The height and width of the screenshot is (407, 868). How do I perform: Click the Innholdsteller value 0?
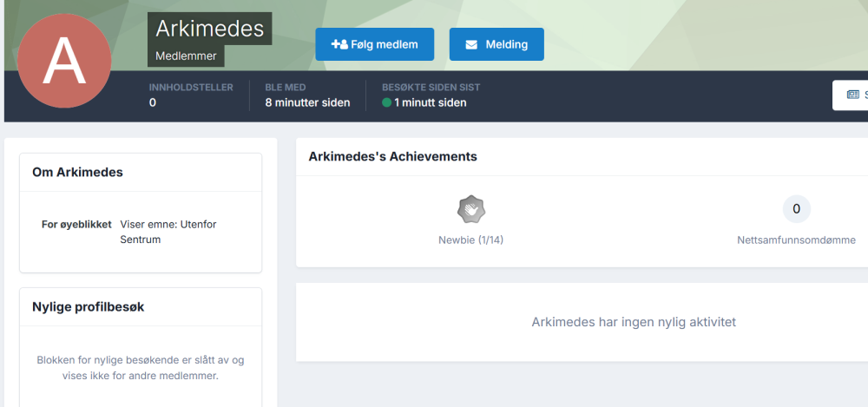tap(152, 102)
